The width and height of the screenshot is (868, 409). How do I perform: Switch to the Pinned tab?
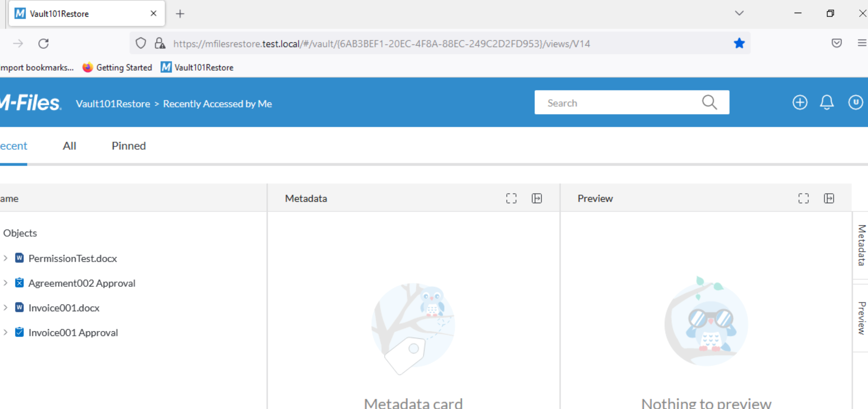pos(129,146)
